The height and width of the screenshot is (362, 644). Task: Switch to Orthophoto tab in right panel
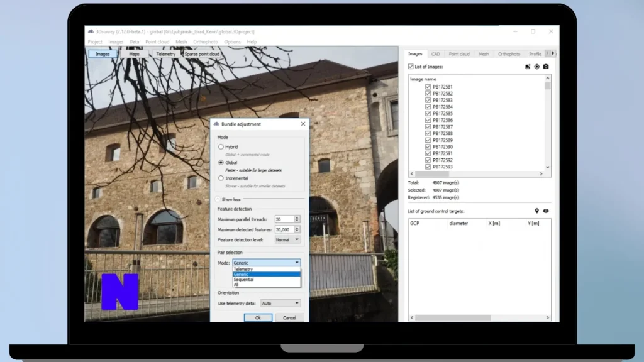click(x=509, y=54)
